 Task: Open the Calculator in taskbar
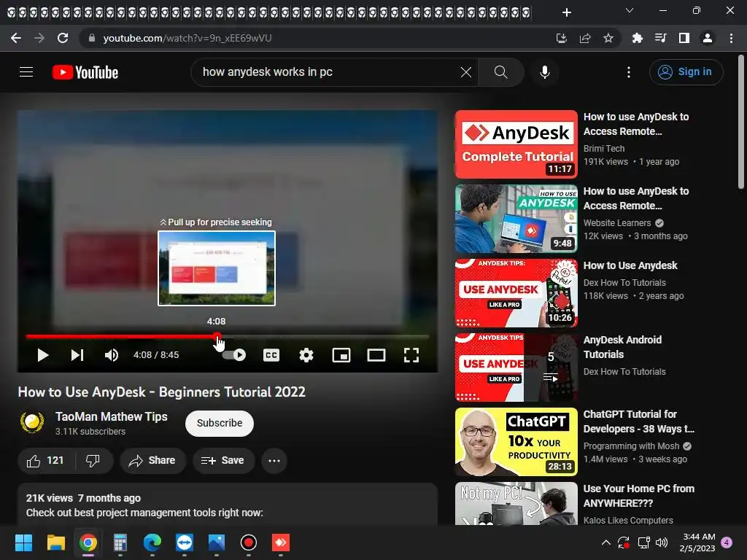120,542
